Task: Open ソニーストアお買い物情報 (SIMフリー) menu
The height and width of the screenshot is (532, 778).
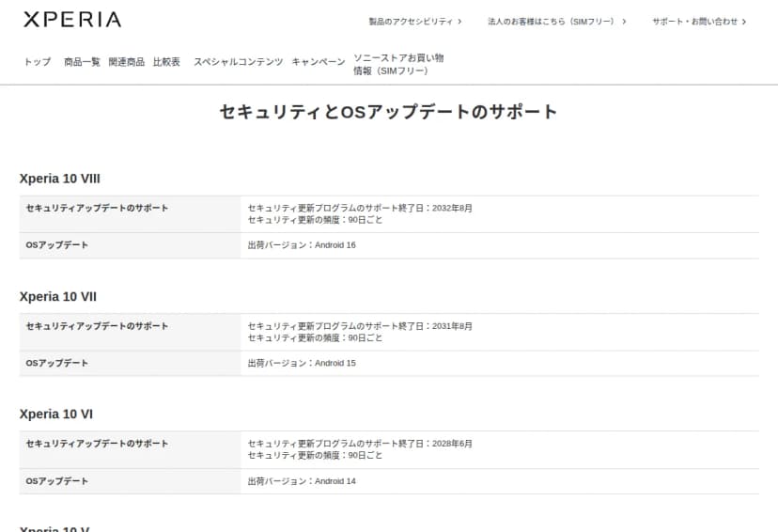Action: [x=398, y=65]
